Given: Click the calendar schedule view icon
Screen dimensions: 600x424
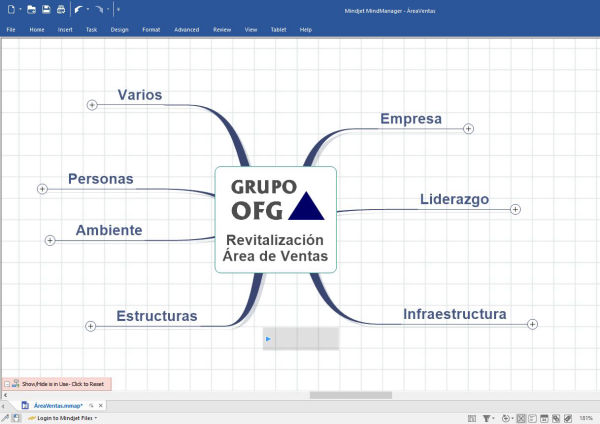Looking at the screenshot, I should 544,419.
